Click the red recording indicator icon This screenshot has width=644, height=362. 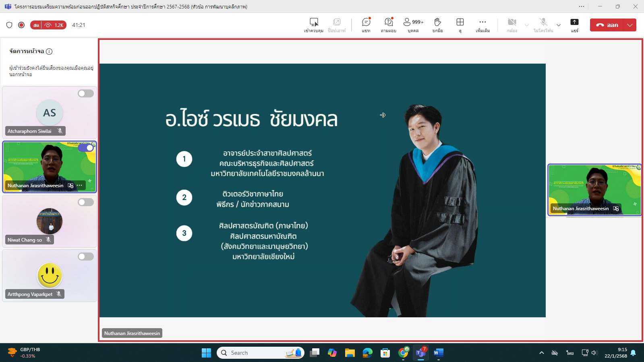[x=21, y=25]
